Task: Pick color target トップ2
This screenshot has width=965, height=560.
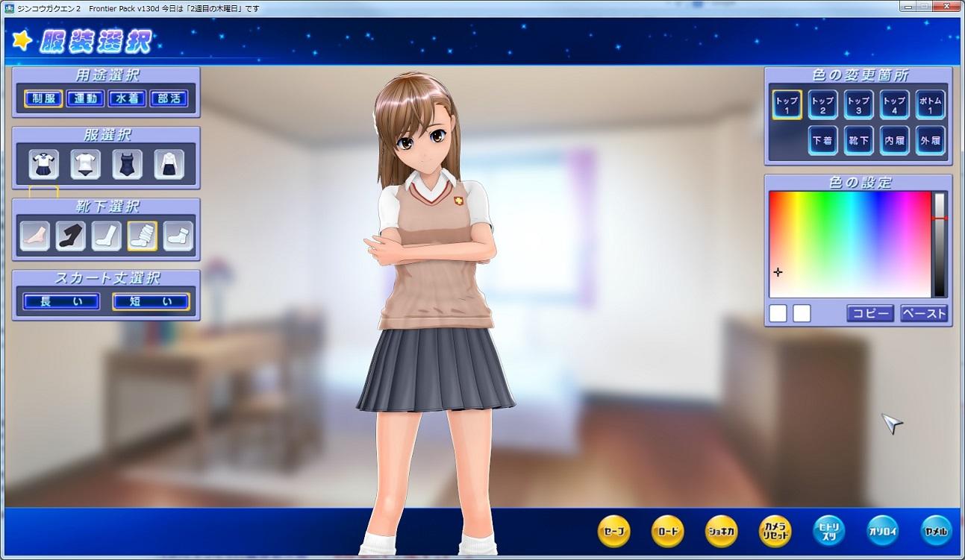Action: pos(822,104)
